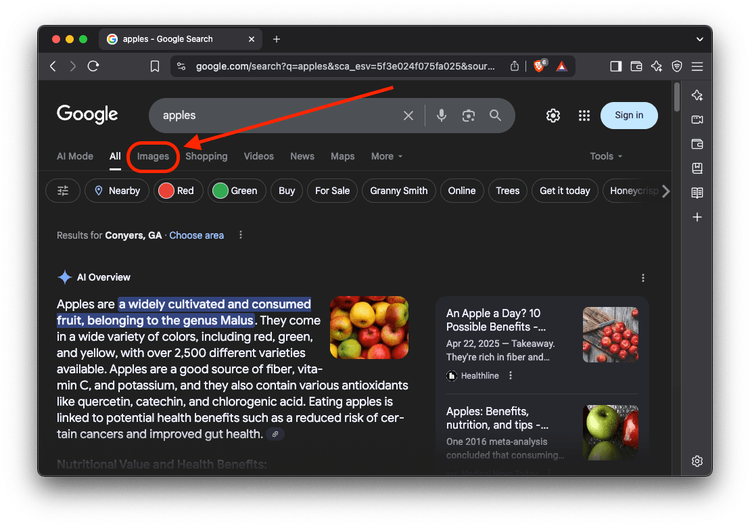Viewport: 750px width, 526px height.
Task: Open Google quick settings gear
Action: click(553, 115)
